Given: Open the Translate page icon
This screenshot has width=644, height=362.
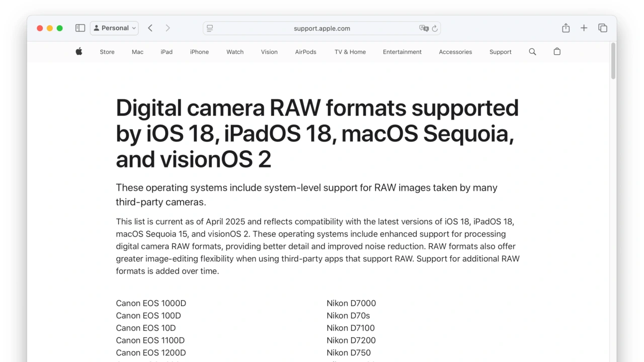Looking at the screenshot, I should point(424,29).
